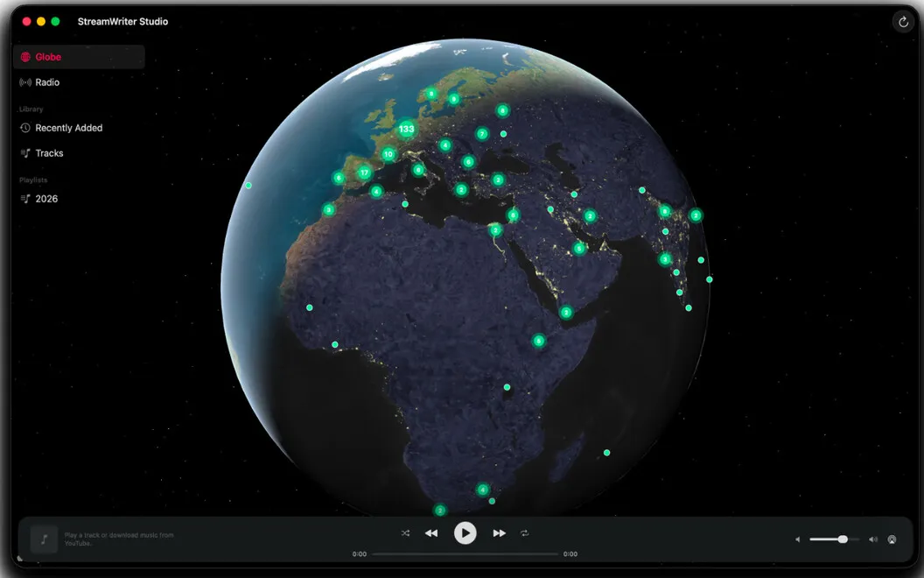The width and height of the screenshot is (924, 578).
Task: Select the cluster at Africa's southern tip
Action: click(x=439, y=511)
